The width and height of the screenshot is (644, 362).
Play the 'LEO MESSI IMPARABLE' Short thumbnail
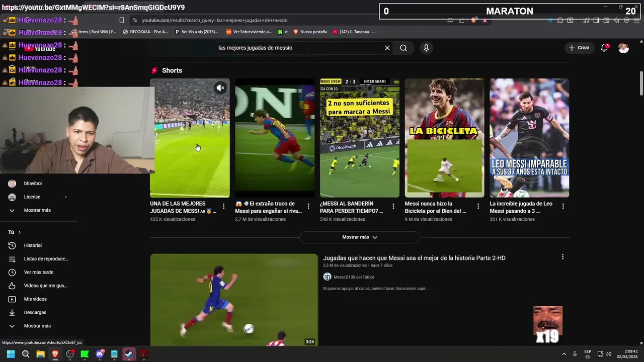(529, 138)
